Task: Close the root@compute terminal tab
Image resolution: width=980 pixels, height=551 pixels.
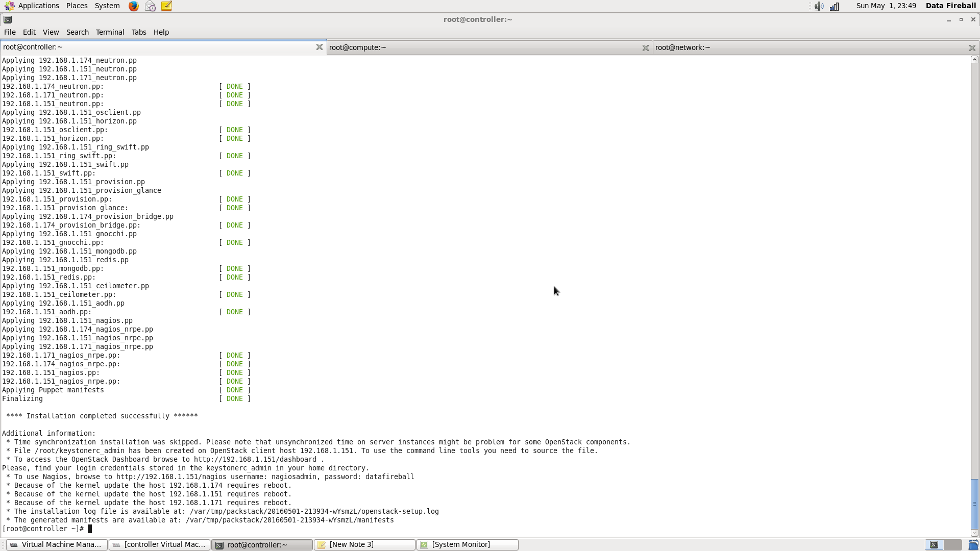Action: (x=645, y=47)
